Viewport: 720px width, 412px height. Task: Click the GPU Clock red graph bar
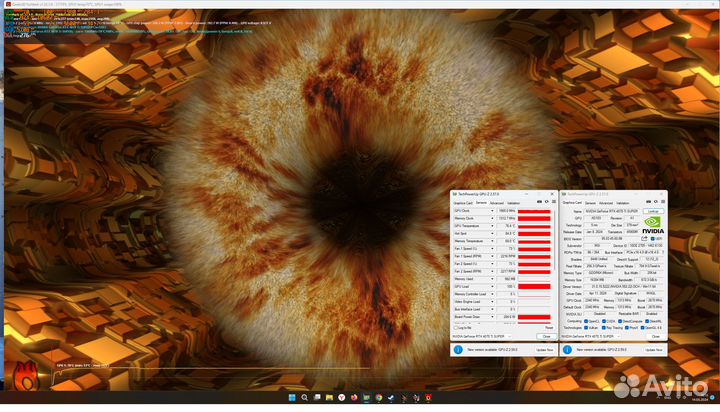[534, 211]
